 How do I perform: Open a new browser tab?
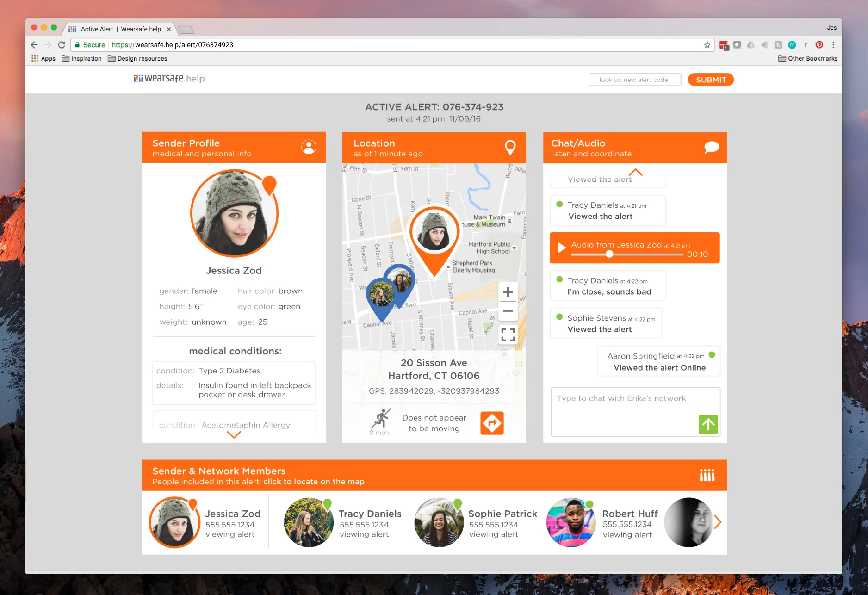click(x=186, y=30)
